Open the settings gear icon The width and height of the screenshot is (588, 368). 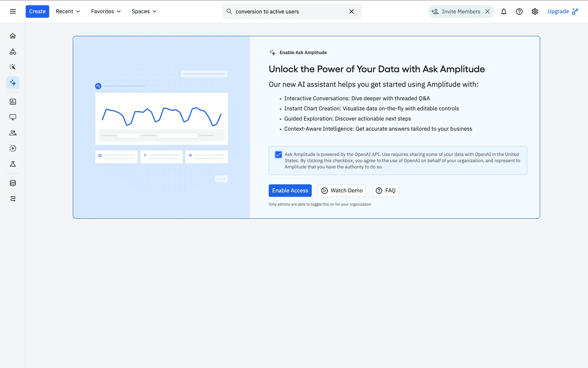click(x=535, y=11)
